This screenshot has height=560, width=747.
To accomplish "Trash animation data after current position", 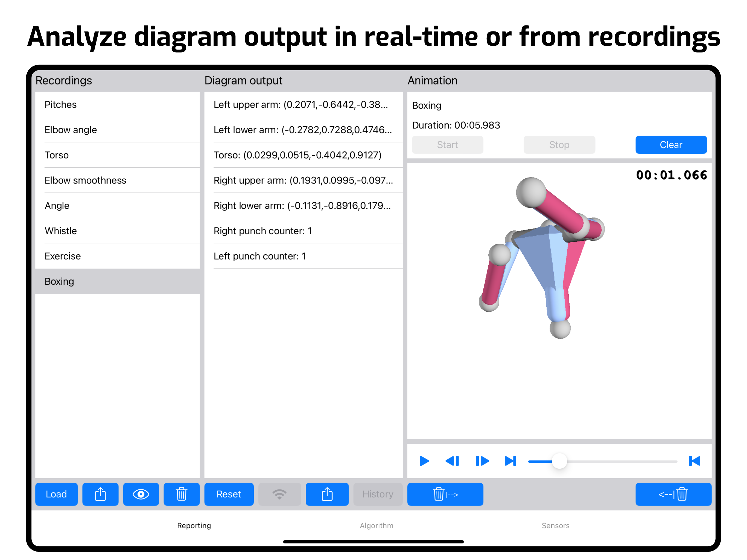I will click(445, 494).
